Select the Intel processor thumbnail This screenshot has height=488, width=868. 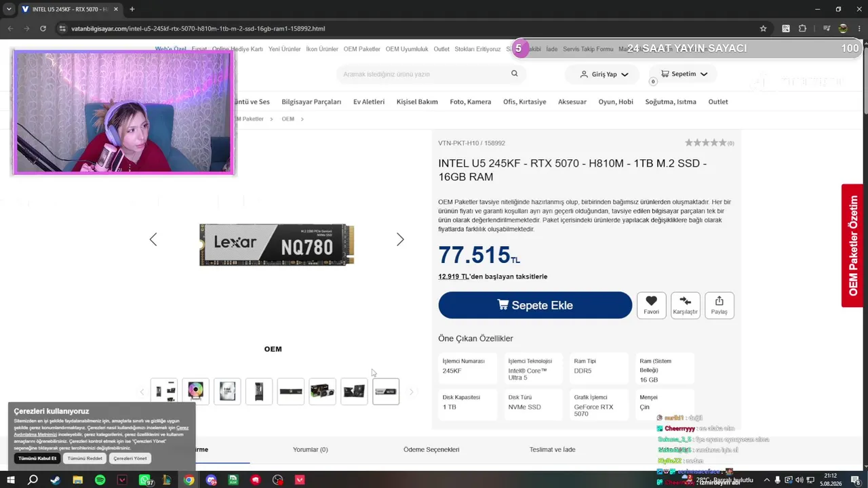(x=227, y=391)
